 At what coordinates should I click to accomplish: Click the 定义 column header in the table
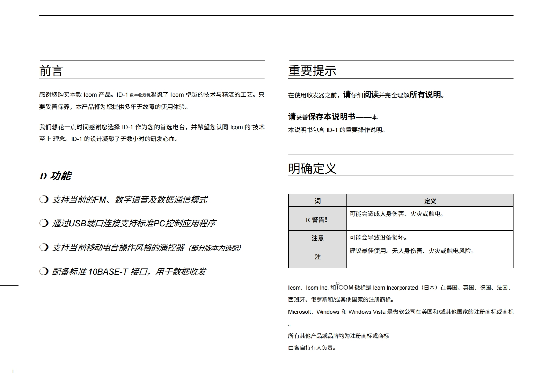coord(430,201)
